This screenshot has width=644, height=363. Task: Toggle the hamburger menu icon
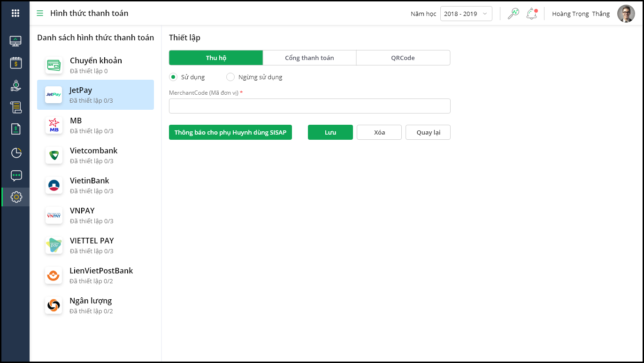(x=40, y=13)
